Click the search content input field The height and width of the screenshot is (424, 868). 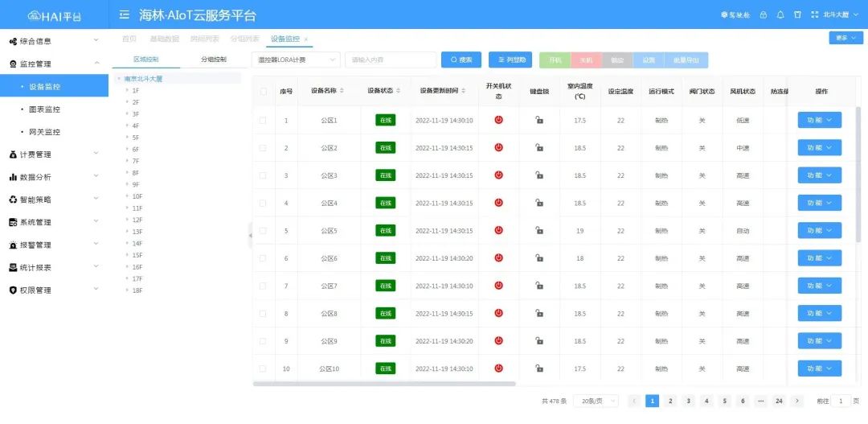(390, 60)
